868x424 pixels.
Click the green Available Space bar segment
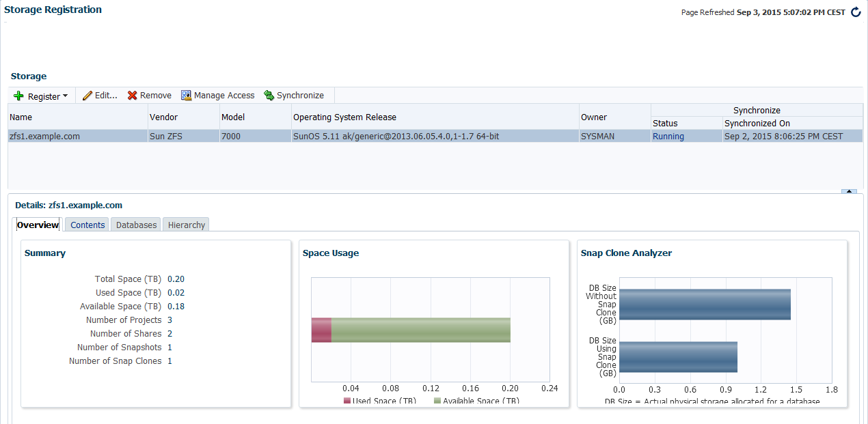pos(420,330)
